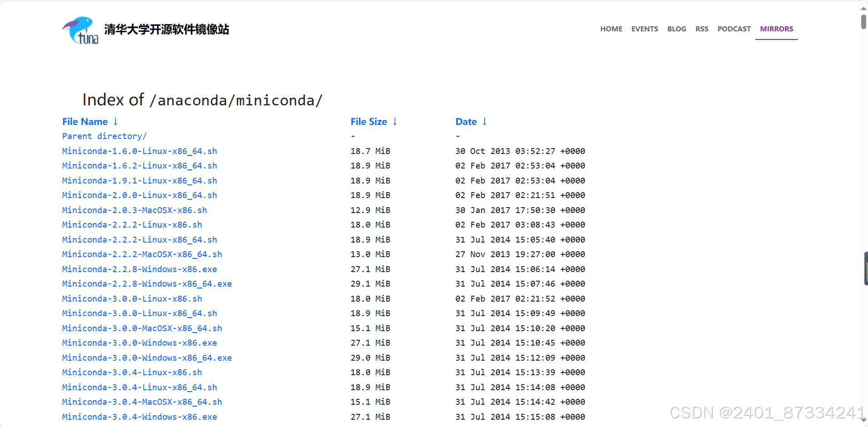This screenshot has height=427, width=868.
Task: Download Miniconda-1.6.2-Linux-x86_64.sh
Action: click(140, 166)
